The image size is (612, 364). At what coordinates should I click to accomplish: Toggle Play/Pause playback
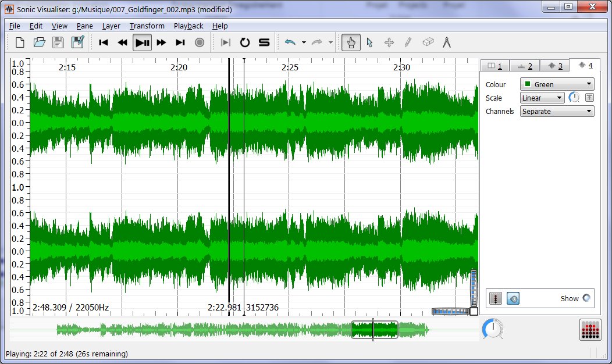tap(142, 42)
